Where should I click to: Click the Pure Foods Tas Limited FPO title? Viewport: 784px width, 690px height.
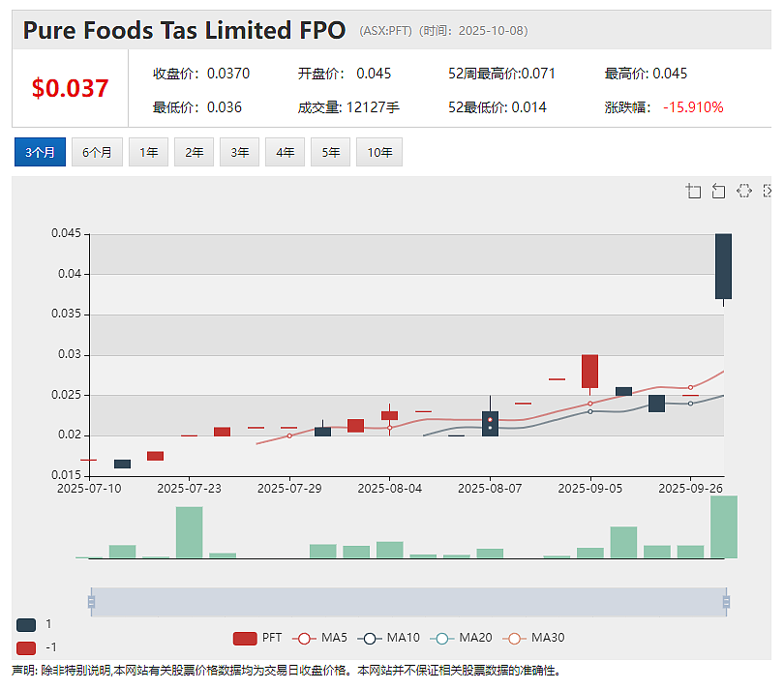pos(184,30)
